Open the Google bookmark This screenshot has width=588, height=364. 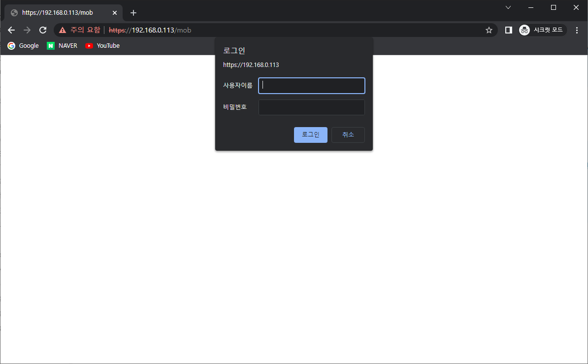[x=23, y=46]
